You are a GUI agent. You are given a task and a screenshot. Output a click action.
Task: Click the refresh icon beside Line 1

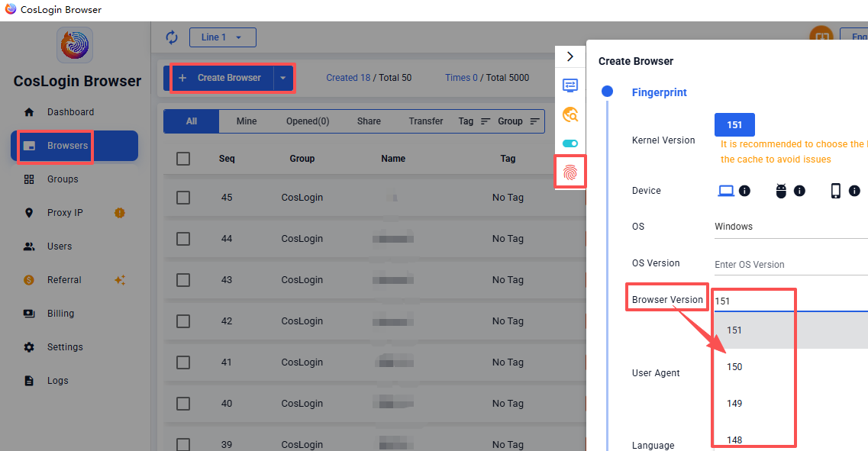tap(172, 37)
